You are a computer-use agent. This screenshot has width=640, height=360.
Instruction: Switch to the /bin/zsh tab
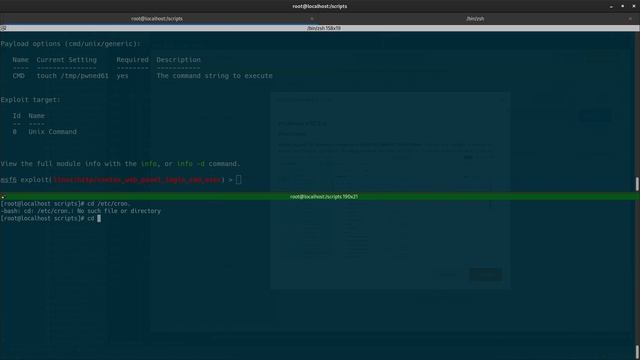point(475,19)
